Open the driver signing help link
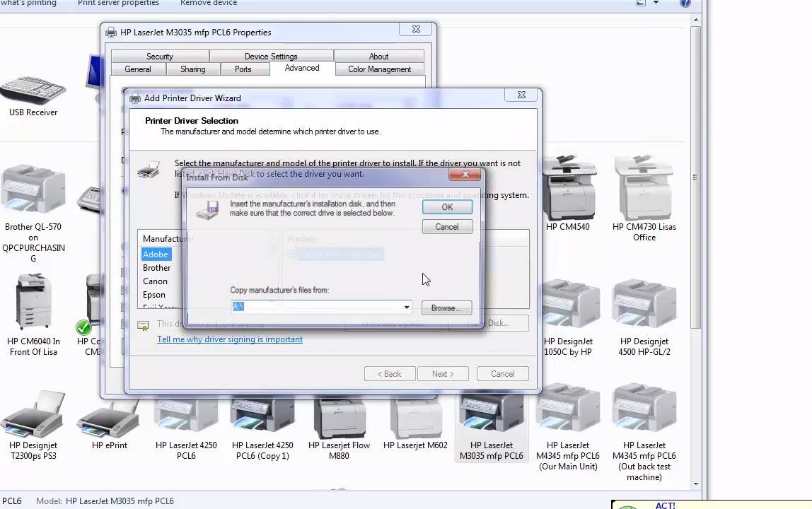 (x=230, y=339)
